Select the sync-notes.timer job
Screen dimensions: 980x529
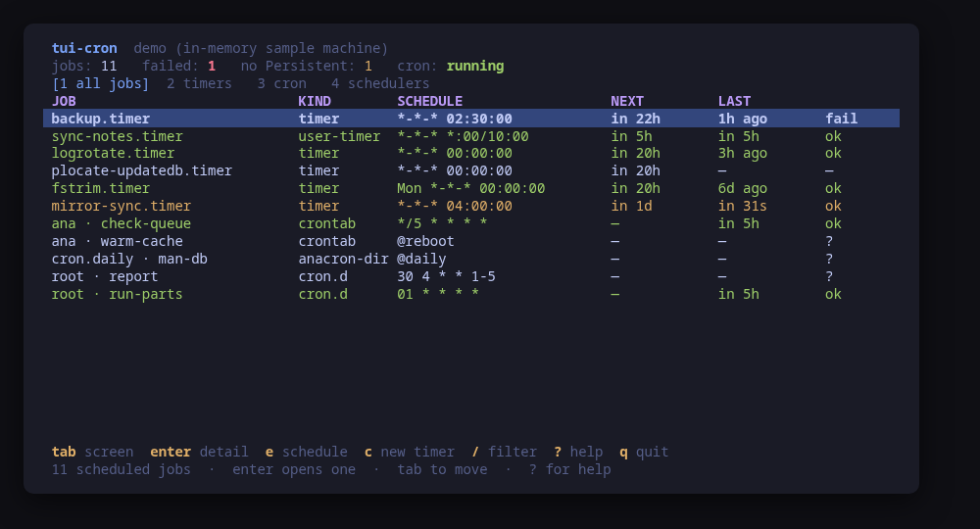pos(471,136)
